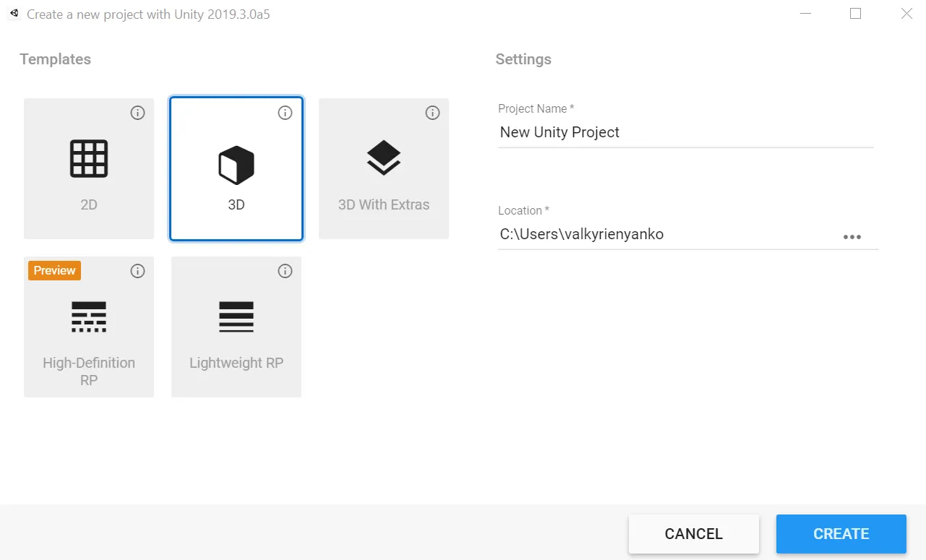Open info icon on 3D template
The image size is (926, 560).
pos(285,113)
